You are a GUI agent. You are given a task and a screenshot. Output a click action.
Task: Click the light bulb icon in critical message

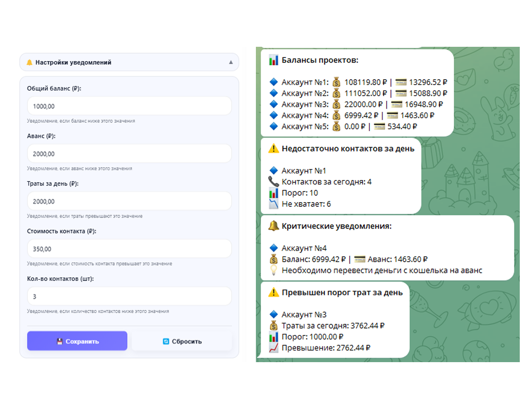coord(273,270)
